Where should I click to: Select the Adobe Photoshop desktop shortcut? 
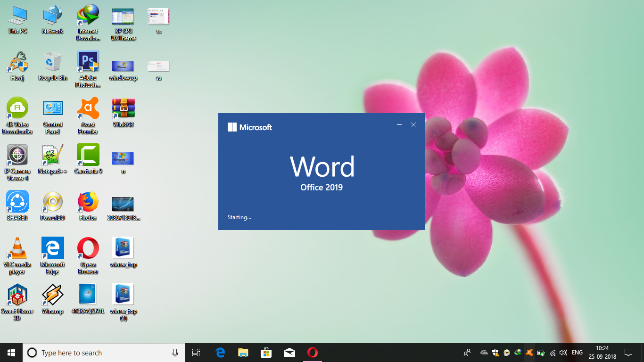88,69
